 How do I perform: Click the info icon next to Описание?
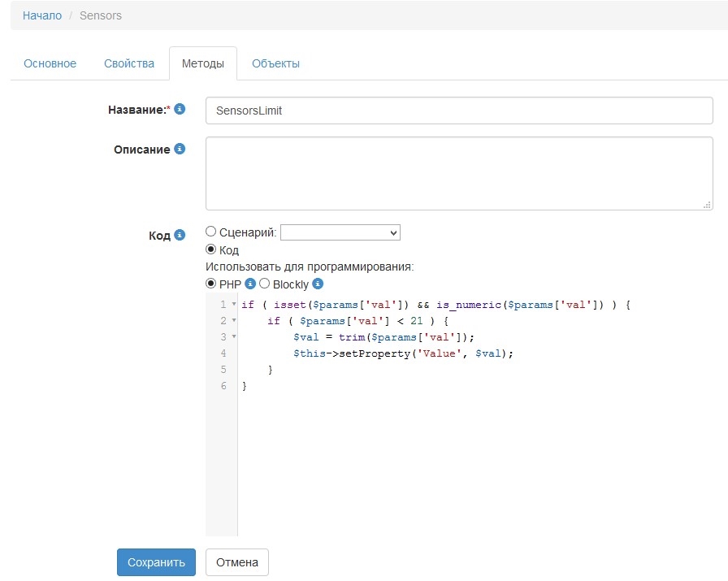pyautogui.click(x=180, y=149)
